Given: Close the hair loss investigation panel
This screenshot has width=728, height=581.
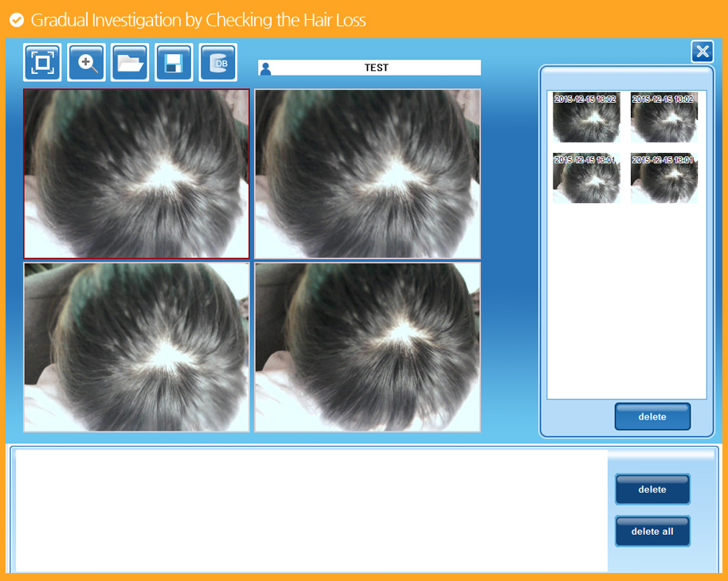Looking at the screenshot, I should (x=702, y=52).
